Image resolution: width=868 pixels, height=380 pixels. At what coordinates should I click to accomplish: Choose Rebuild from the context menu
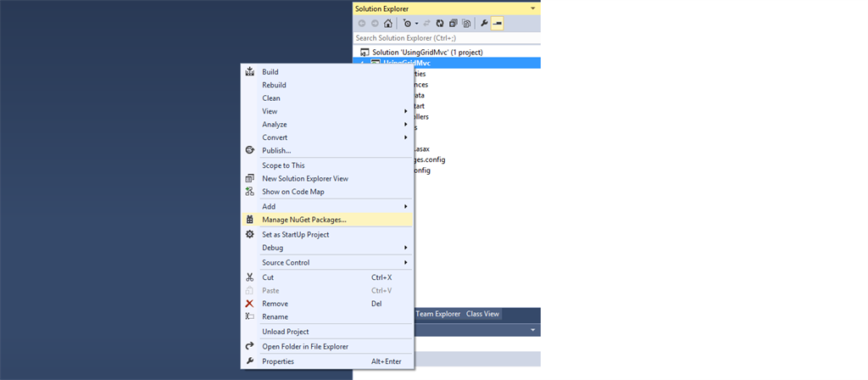(x=328, y=85)
